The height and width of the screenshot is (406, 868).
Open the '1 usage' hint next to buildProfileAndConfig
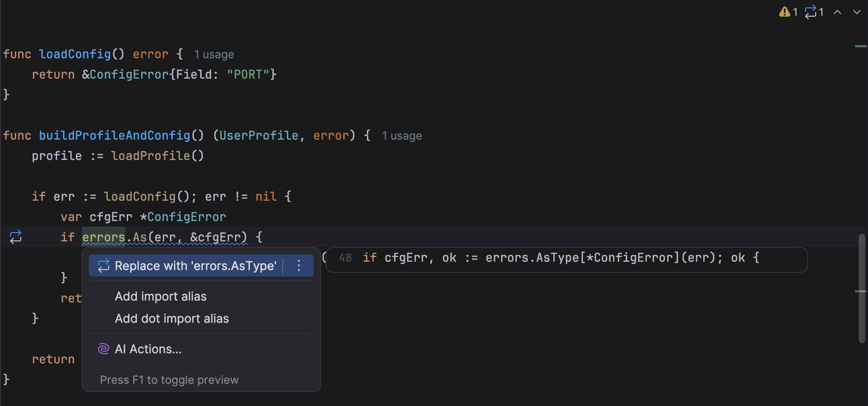point(402,136)
